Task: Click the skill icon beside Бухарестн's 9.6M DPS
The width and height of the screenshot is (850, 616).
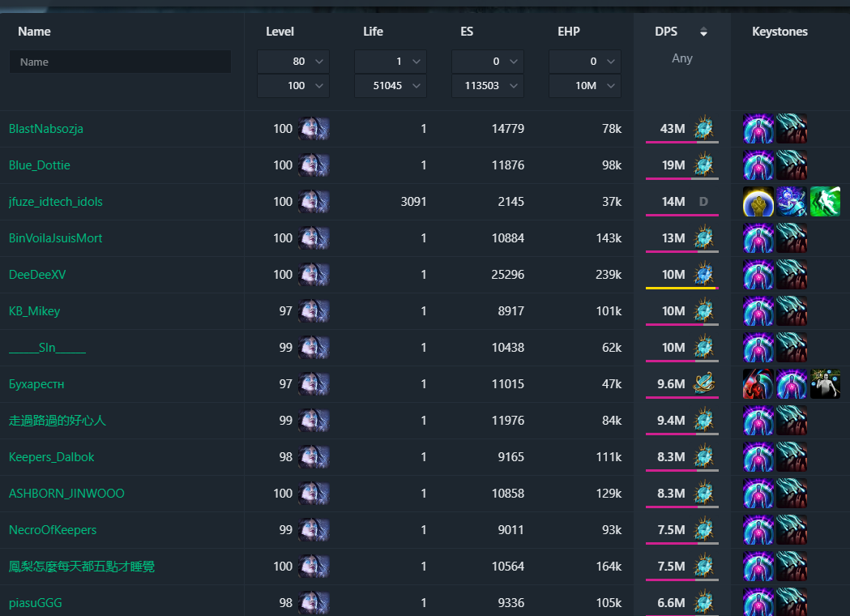Action: point(703,383)
